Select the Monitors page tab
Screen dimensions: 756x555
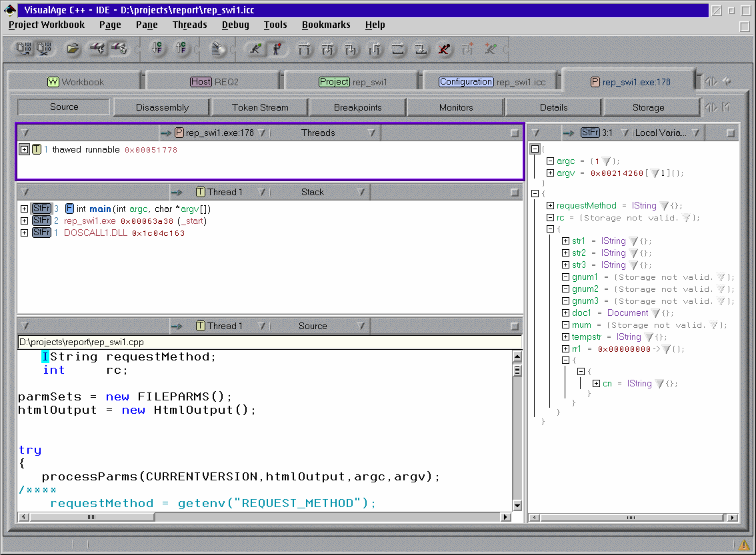455,107
